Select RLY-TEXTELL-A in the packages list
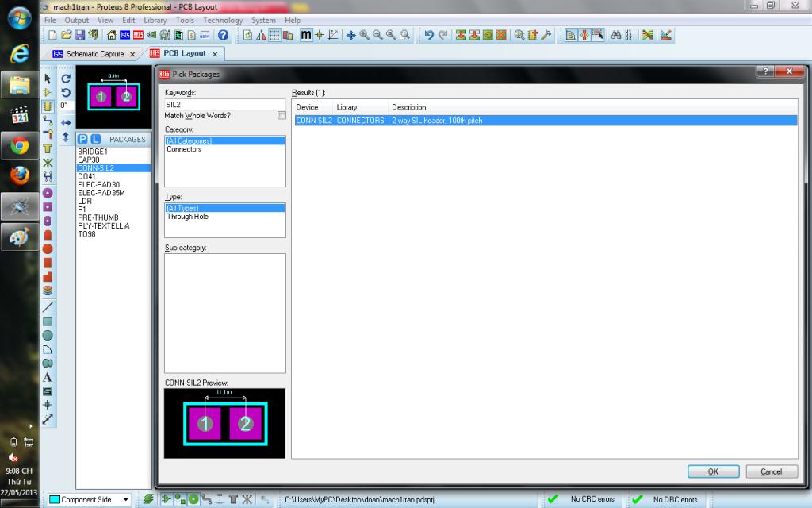This screenshot has width=812, height=508. coord(104,226)
